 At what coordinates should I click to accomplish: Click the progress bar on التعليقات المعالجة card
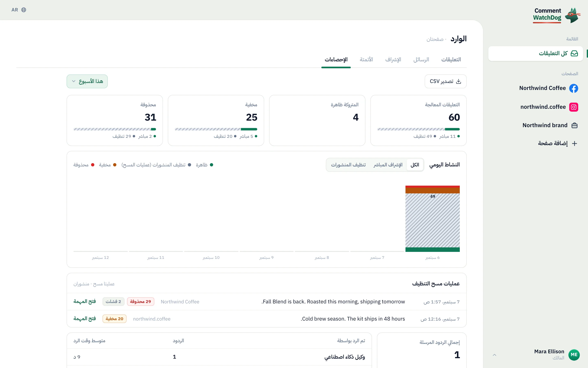pyautogui.click(x=418, y=129)
